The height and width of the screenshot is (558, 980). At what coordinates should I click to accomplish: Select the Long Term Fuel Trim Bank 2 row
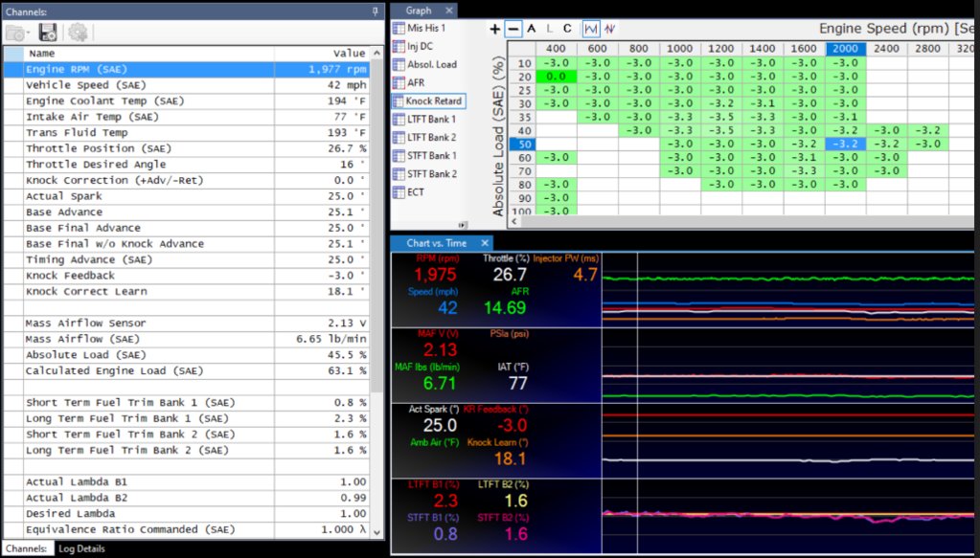pyautogui.click(x=186, y=451)
